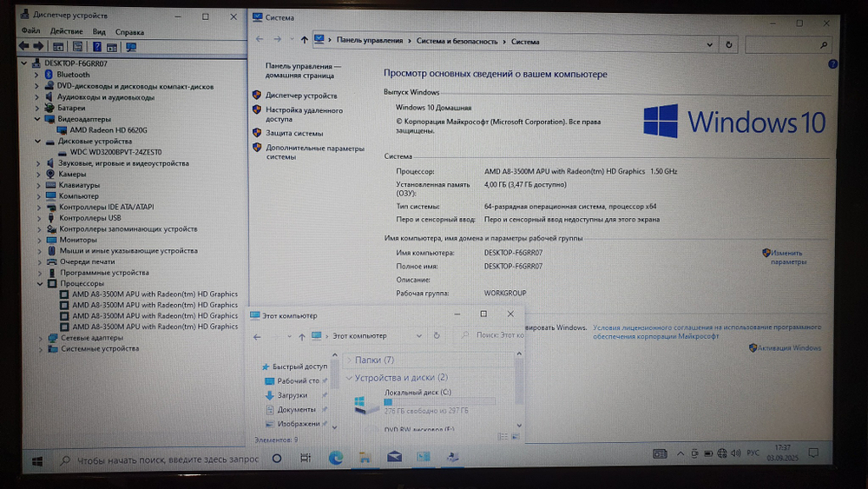Click the taskbar search box

[159, 459]
